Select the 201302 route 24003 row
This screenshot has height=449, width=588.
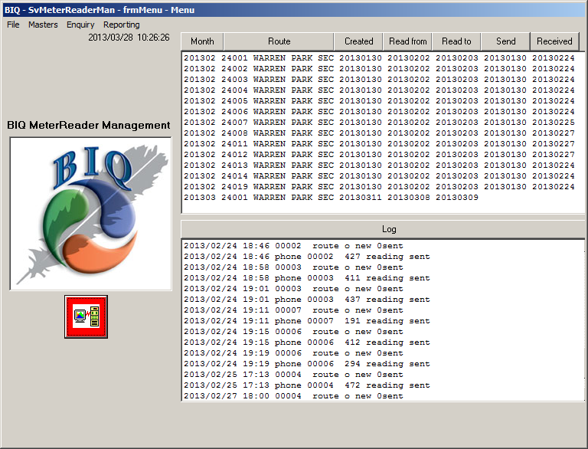[379, 80]
